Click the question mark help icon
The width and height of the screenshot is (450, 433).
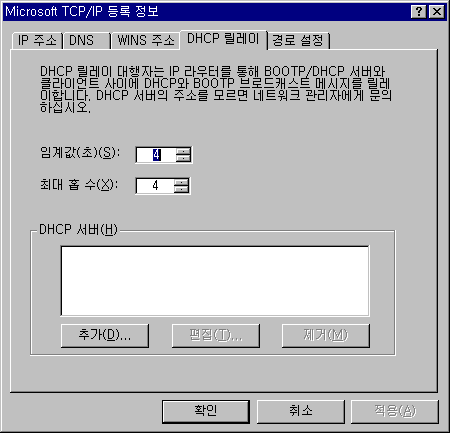point(419,12)
